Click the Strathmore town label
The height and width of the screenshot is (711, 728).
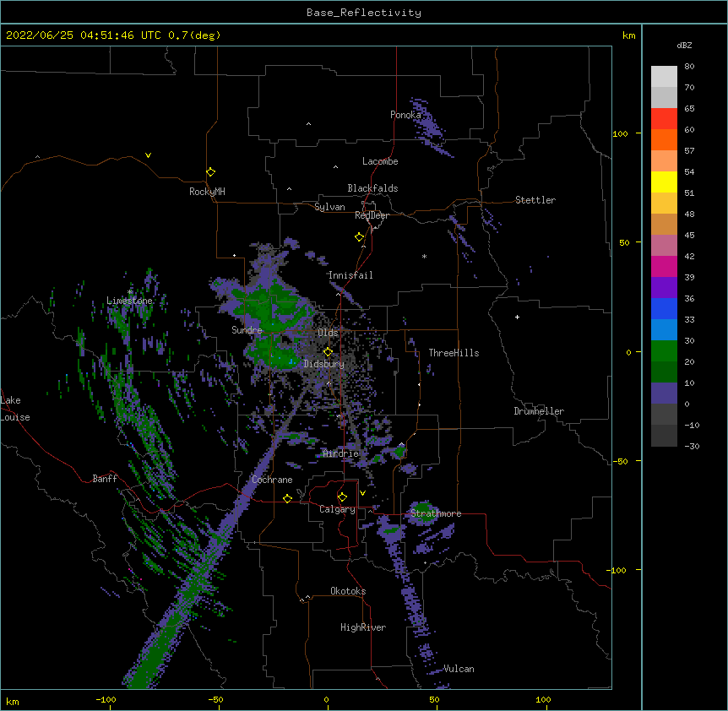(x=436, y=513)
